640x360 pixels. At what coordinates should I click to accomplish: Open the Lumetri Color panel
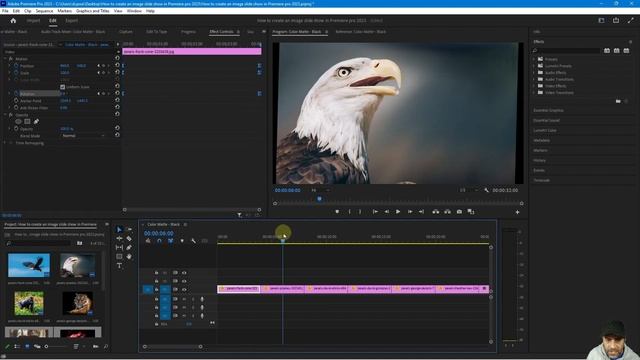(545, 130)
